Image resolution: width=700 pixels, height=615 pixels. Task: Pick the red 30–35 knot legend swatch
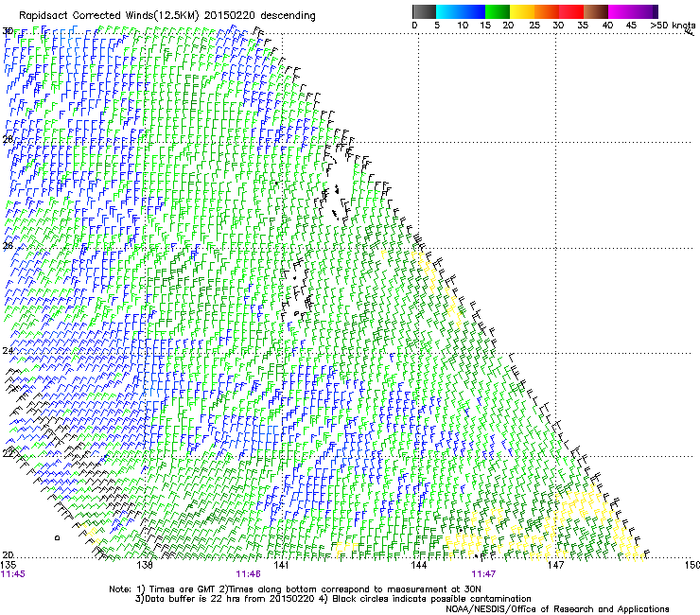click(x=571, y=11)
